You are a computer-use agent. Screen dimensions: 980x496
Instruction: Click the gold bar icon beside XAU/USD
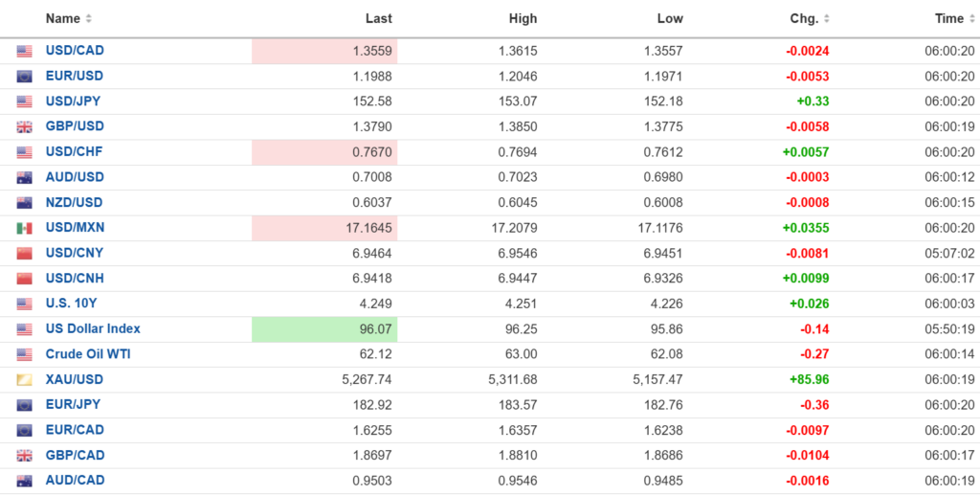(25, 380)
